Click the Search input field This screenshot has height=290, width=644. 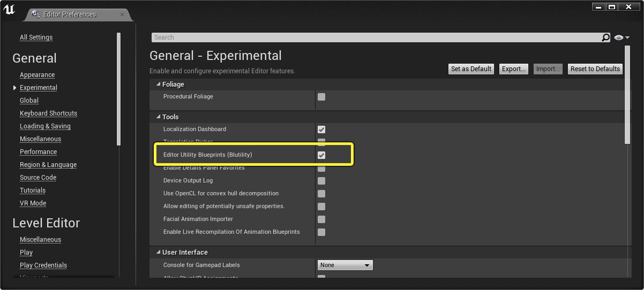pos(375,37)
